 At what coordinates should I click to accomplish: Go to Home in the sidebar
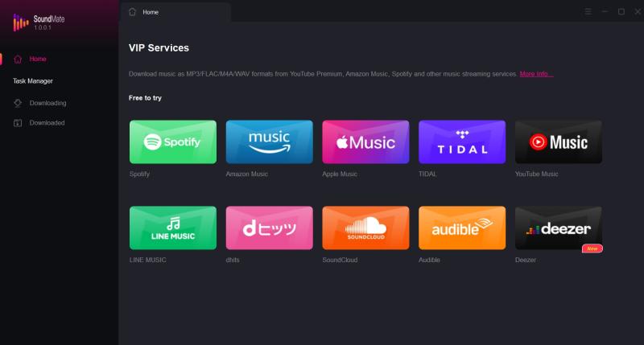click(x=38, y=59)
